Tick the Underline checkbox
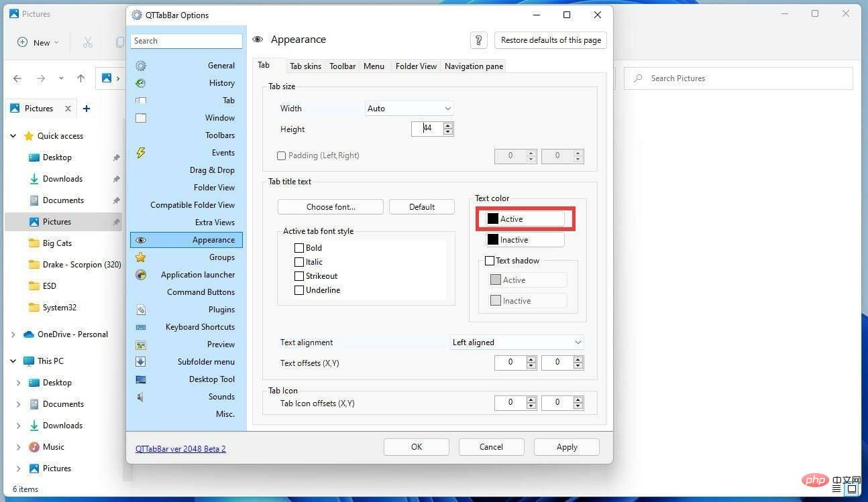868x502 pixels. tap(299, 290)
